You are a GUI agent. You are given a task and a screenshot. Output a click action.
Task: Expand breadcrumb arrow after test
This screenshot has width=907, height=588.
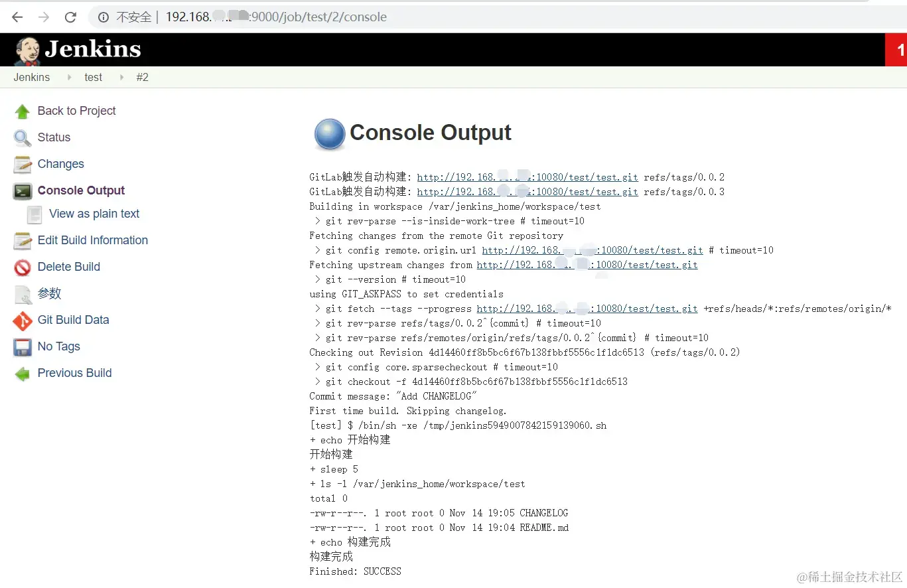click(121, 77)
